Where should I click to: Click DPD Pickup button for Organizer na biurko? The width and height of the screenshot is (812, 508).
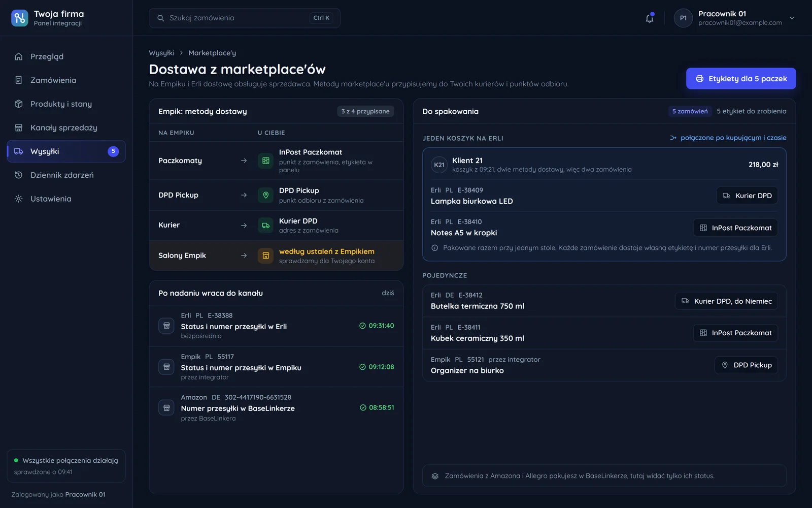click(746, 365)
